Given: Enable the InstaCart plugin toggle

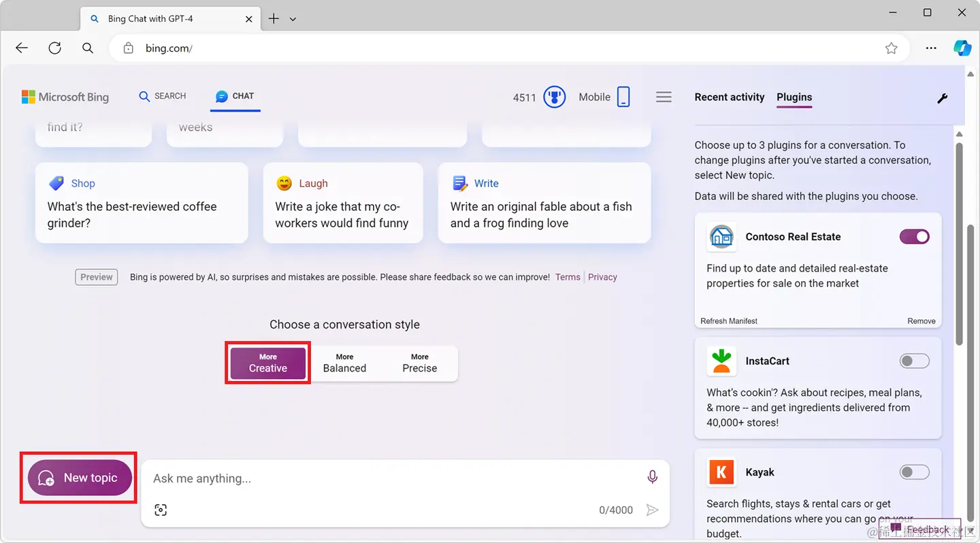Looking at the screenshot, I should click(x=915, y=361).
